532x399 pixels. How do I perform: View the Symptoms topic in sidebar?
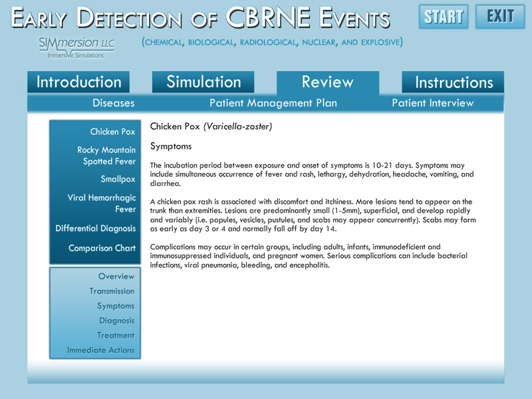click(x=116, y=306)
